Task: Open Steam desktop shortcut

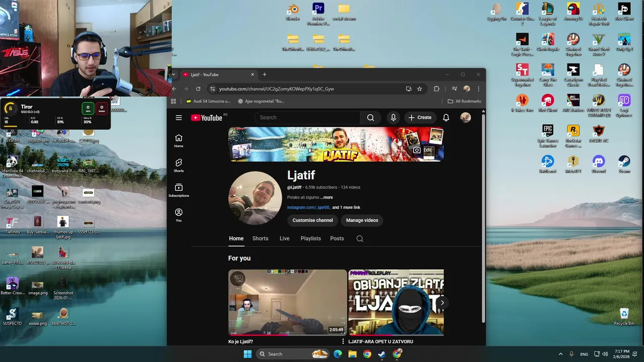Action: 624,164
